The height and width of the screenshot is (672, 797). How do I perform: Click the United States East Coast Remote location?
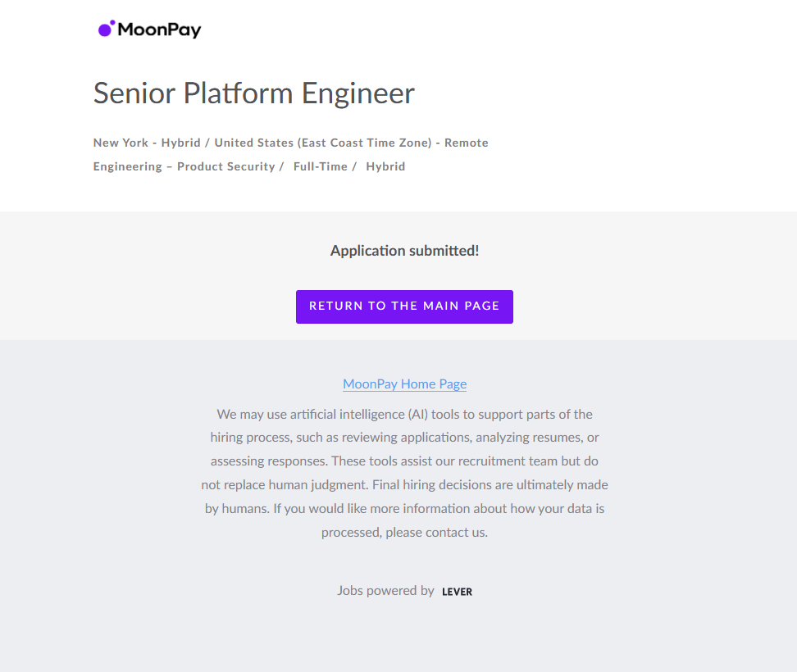(x=351, y=143)
